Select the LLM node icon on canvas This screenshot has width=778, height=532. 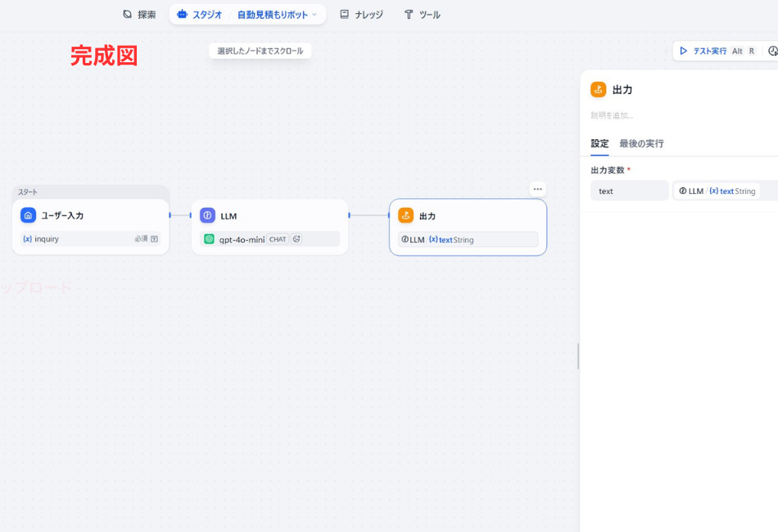point(208,215)
